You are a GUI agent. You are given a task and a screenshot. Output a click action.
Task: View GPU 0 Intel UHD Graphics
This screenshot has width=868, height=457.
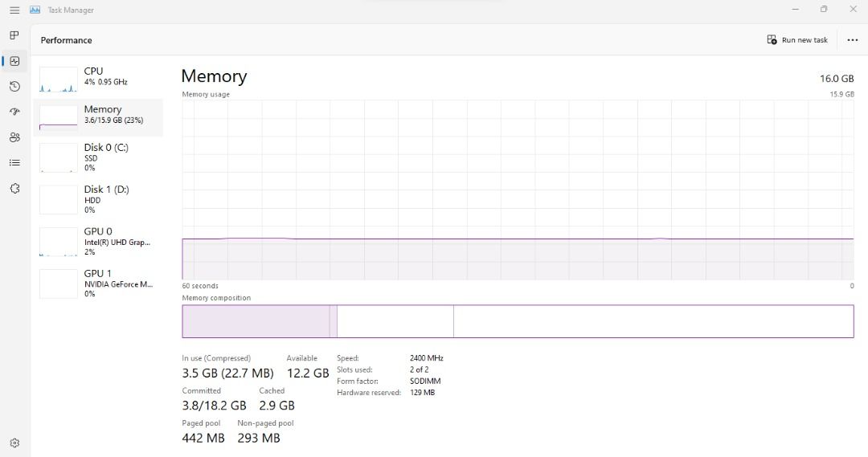(x=100, y=241)
